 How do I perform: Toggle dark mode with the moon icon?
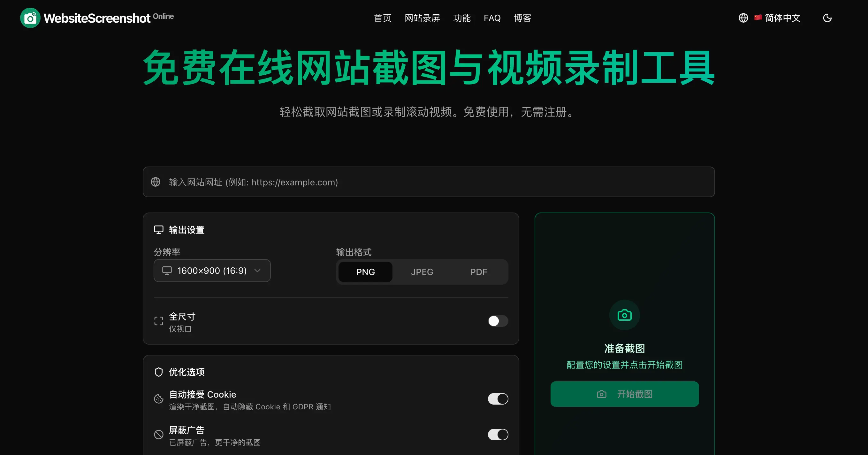pos(827,18)
